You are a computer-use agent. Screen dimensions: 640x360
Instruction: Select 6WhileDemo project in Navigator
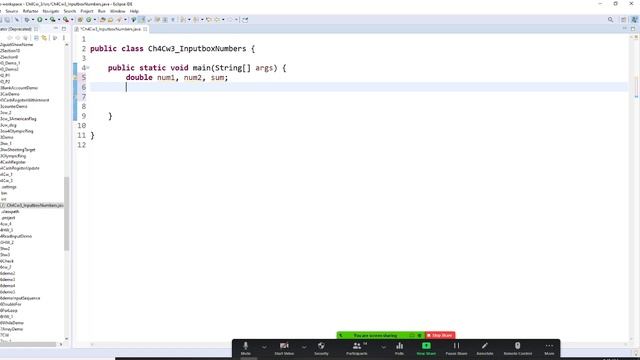pos(12,323)
